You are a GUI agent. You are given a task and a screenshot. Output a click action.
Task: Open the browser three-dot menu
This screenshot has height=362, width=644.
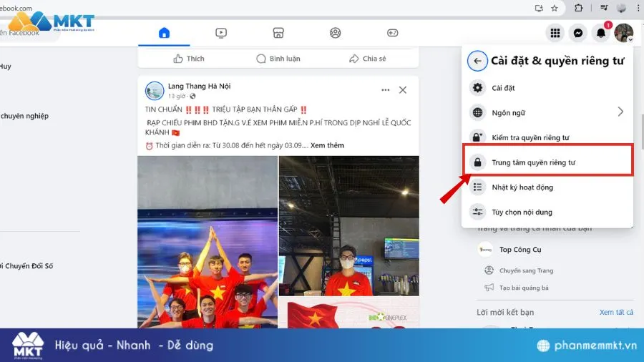tap(638, 8)
